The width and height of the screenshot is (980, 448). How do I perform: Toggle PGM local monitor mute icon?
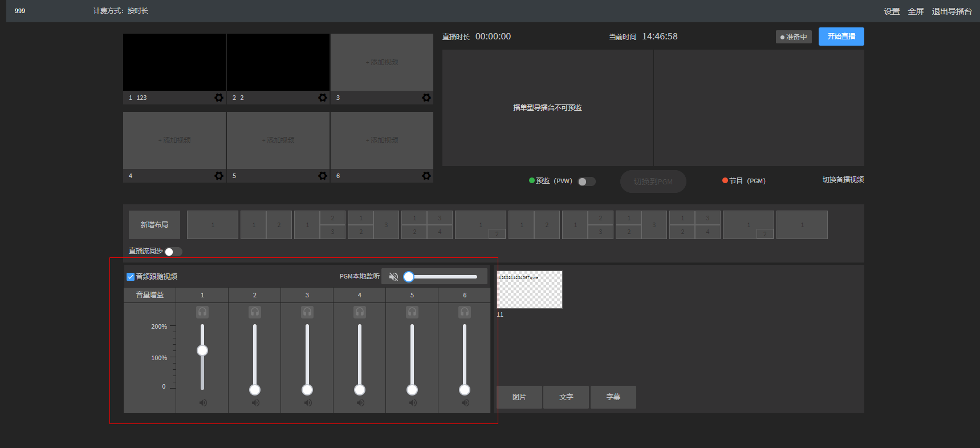[393, 277]
